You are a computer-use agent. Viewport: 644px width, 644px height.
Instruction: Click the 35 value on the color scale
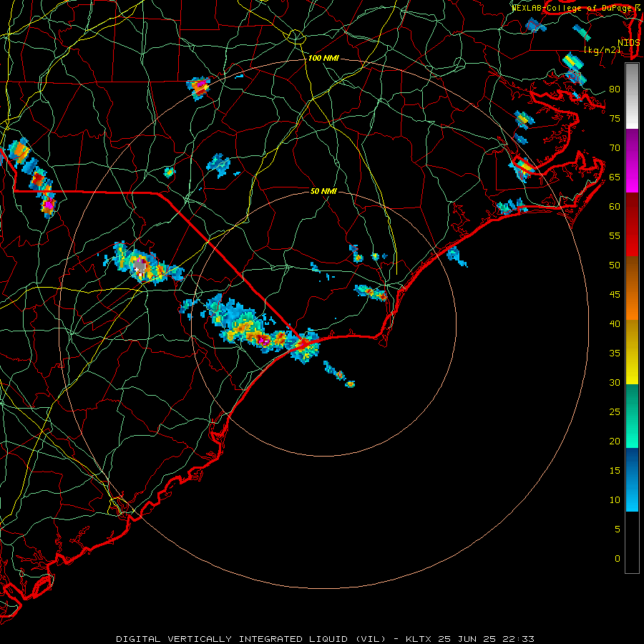click(x=615, y=353)
